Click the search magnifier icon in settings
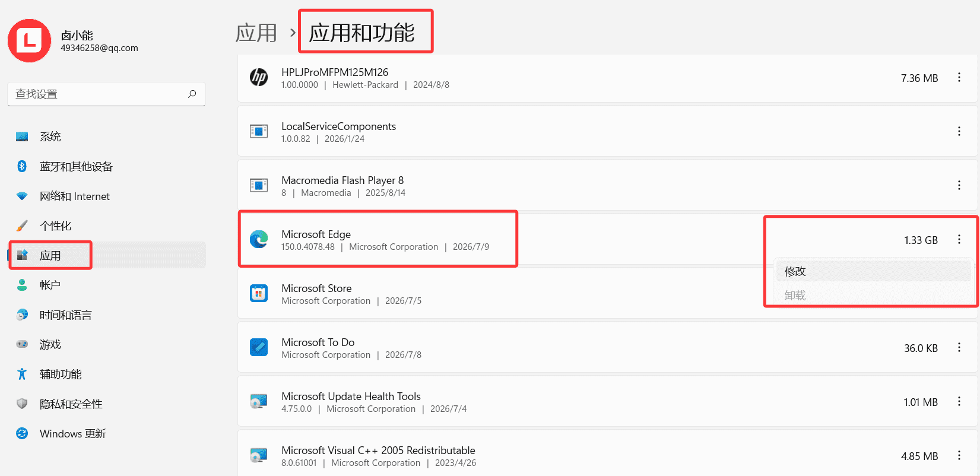The width and height of the screenshot is (980, 476). tap(192, 94)
